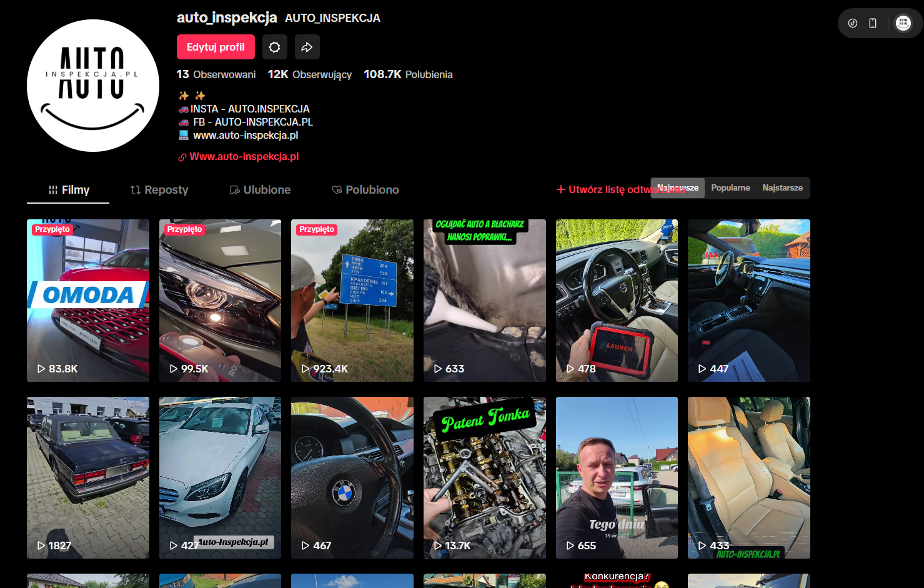Image resolution: width=924 pixels, height=588 pixels.
Task: Switch to the Reposty tab
Action: click(x=159, y=190)
